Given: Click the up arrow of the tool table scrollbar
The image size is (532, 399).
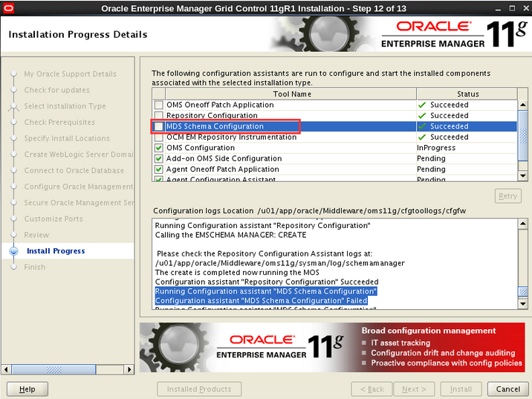Looking at the screenshot, I should [523, 105].
